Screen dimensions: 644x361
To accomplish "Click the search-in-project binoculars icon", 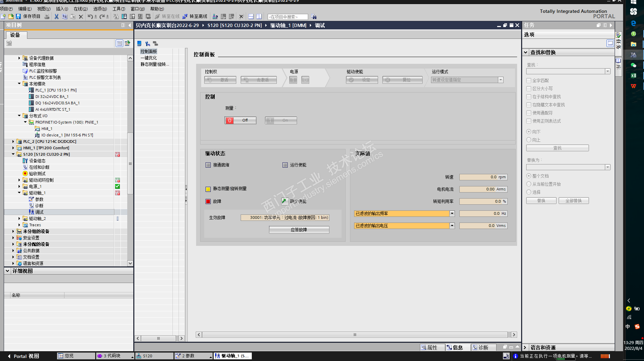I will (314, 17).
